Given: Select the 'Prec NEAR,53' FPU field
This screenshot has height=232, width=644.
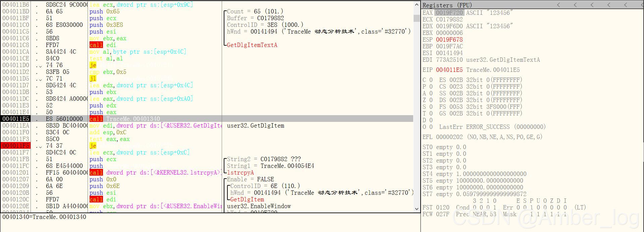Looking at the screenshot, I should tap(476, 214).
